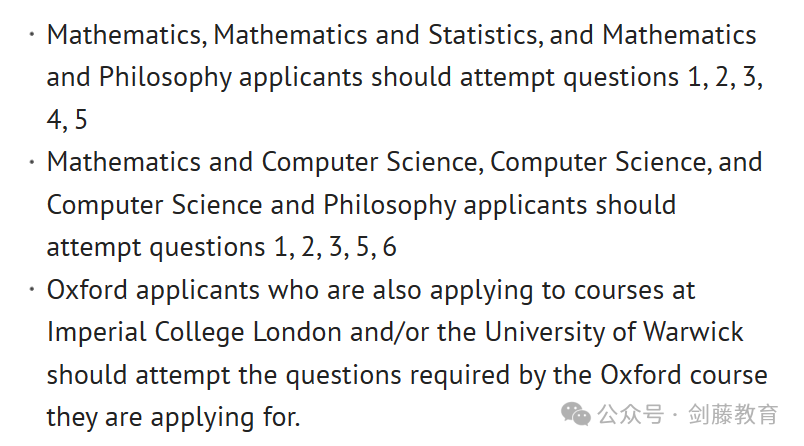Screen dimensions: 804x446
Task: Click the first bullet point marker
Action: pyautogui.click(x=32, y=35)
